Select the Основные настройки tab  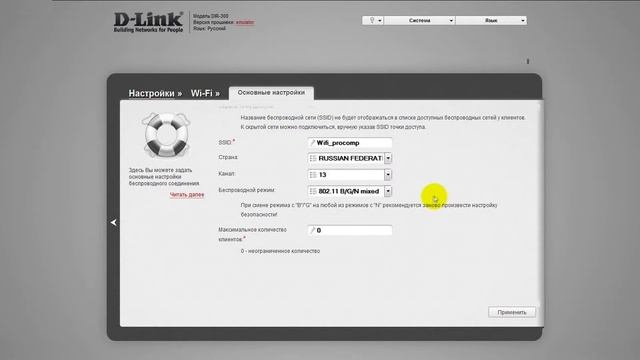tap(271, 93)
